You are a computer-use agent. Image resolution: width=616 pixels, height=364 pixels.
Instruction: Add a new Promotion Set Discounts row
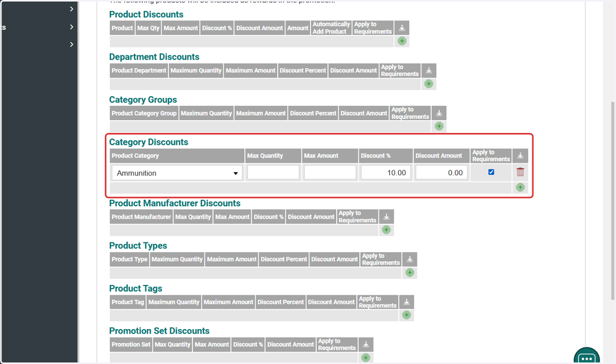tap(366, 357)
